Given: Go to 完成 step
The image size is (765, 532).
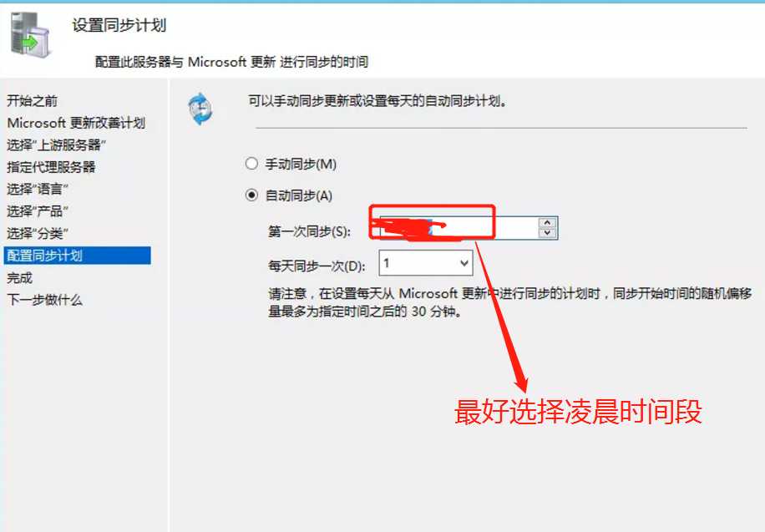Looking at the screenshot, I should [19, 278].
